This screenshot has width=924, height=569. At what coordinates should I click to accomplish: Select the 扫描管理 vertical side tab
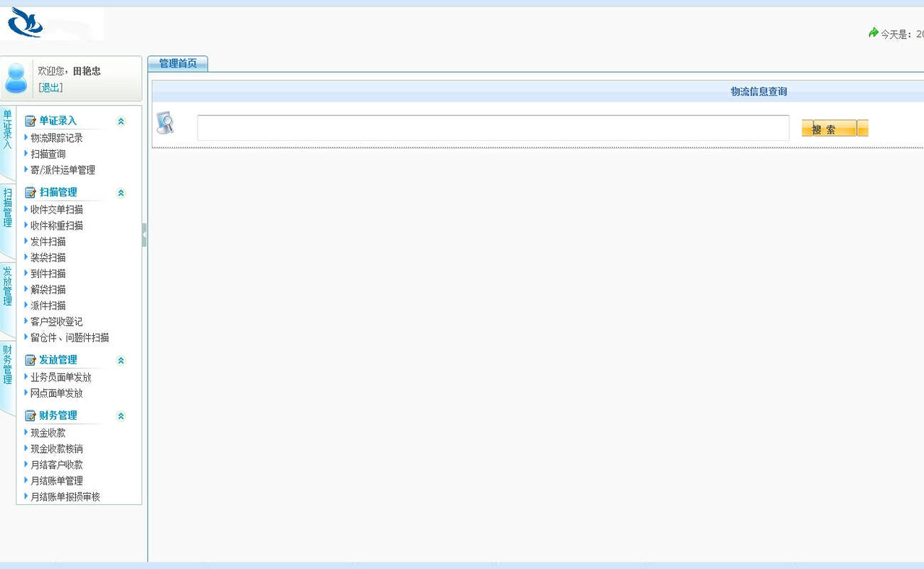pos(7,208)
